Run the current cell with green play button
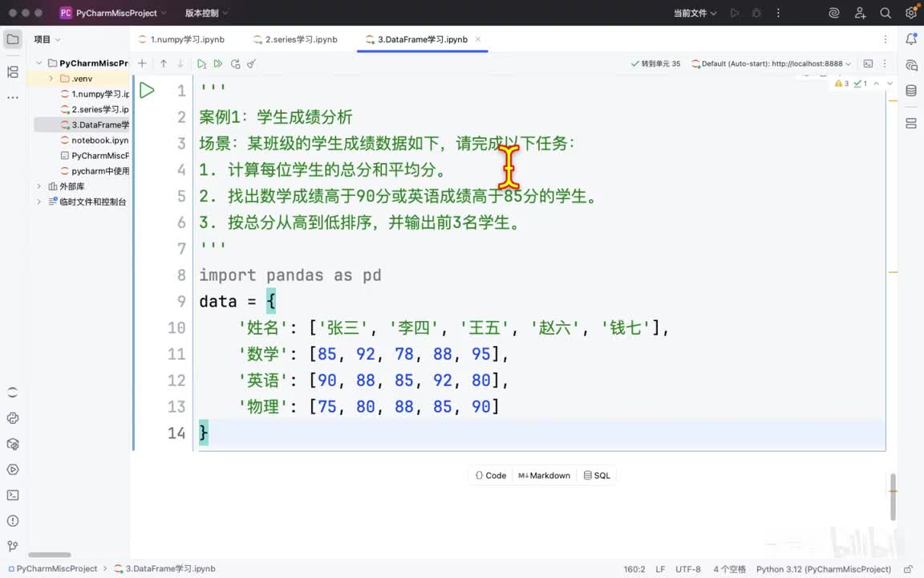924x578 pixels. [147, 90]
